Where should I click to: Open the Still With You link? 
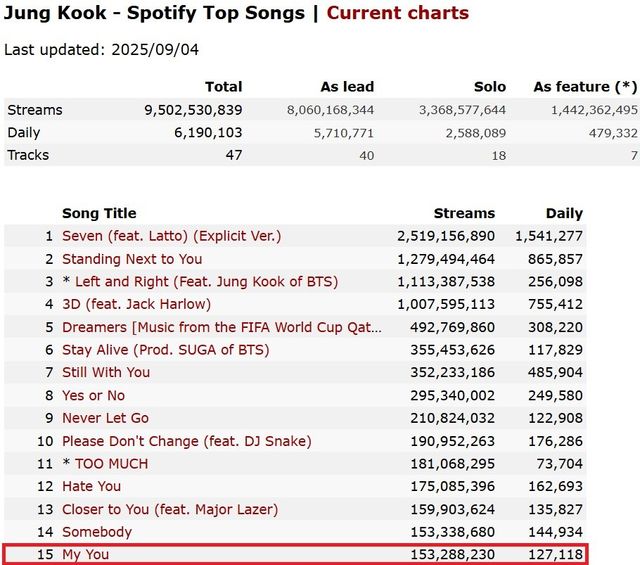pos(106,372)
